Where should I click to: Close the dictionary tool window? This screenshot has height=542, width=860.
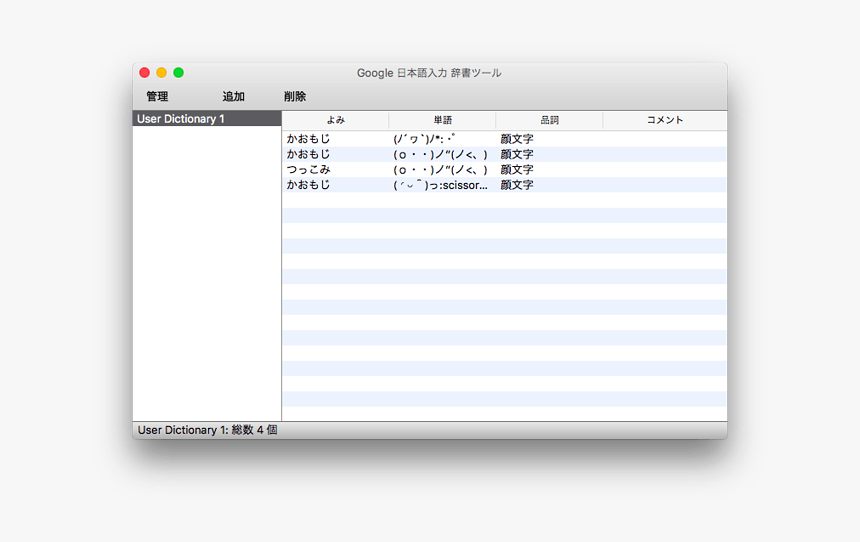145,72
